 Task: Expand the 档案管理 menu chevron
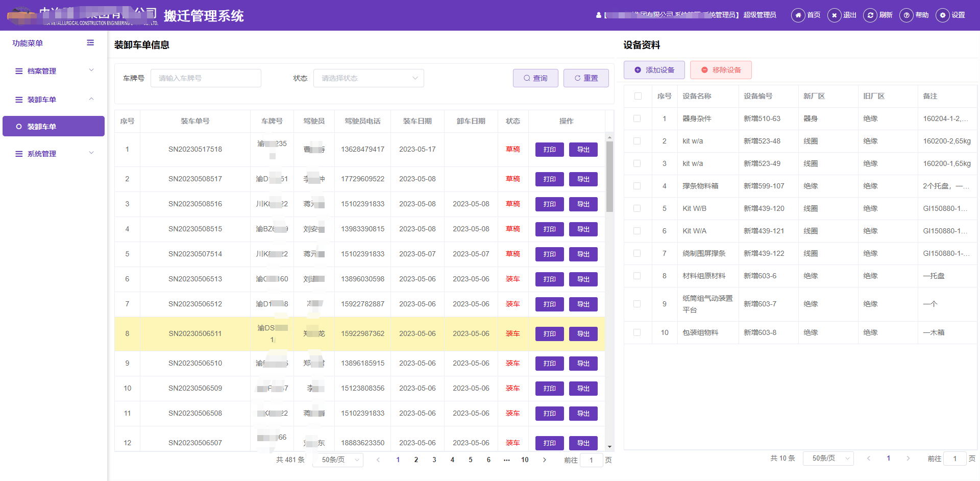(x=91, y=70)
